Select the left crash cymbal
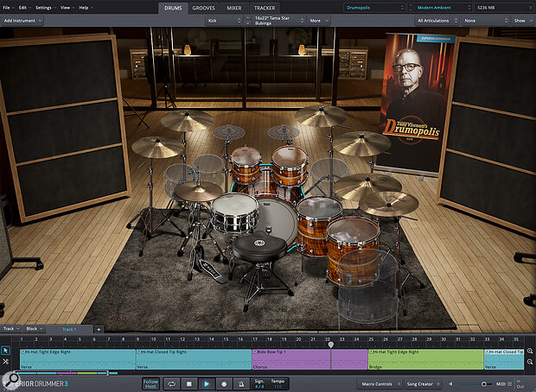536x392 pixels. pos(157,147)
